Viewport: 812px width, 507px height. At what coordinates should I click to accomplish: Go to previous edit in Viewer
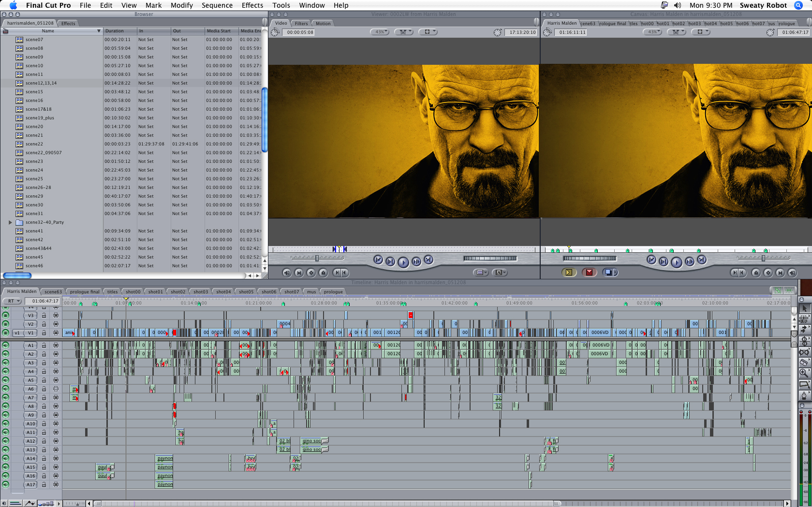378,260
